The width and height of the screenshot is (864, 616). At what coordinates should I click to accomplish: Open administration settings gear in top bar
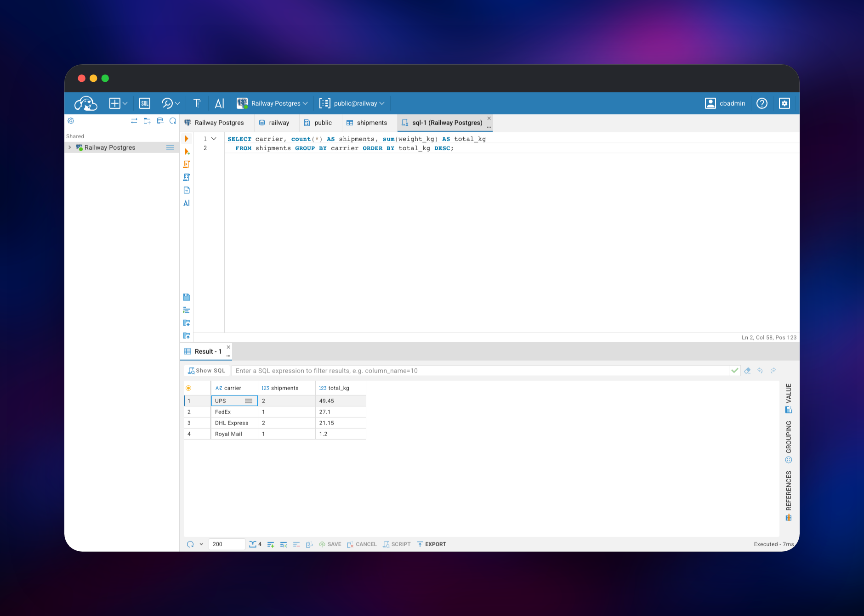(784, 103)
